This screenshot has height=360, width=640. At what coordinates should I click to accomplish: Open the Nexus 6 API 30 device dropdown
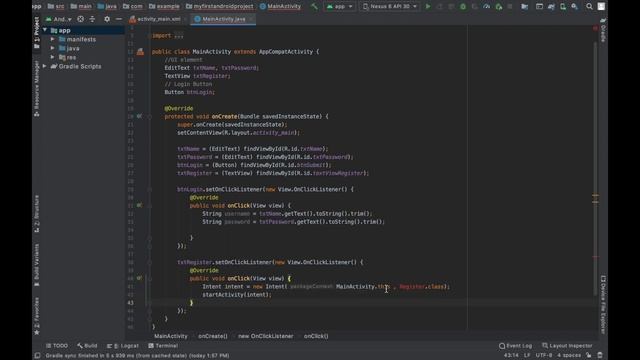(390, 7)
